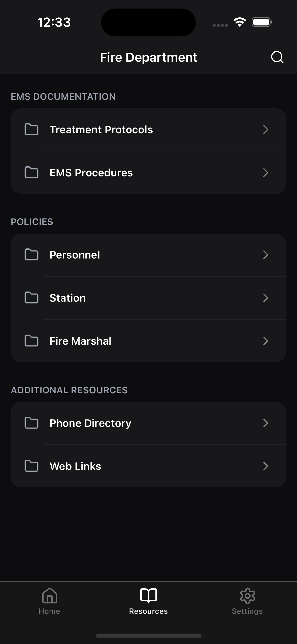Expand Treatment Protocols via its chevron

[266, 130]
